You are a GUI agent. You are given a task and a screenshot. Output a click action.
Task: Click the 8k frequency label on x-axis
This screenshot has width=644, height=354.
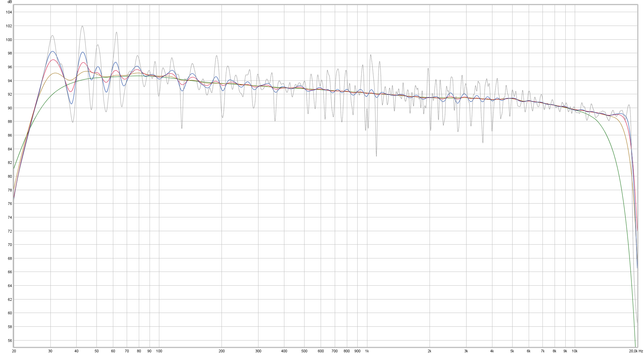point(554,351)
